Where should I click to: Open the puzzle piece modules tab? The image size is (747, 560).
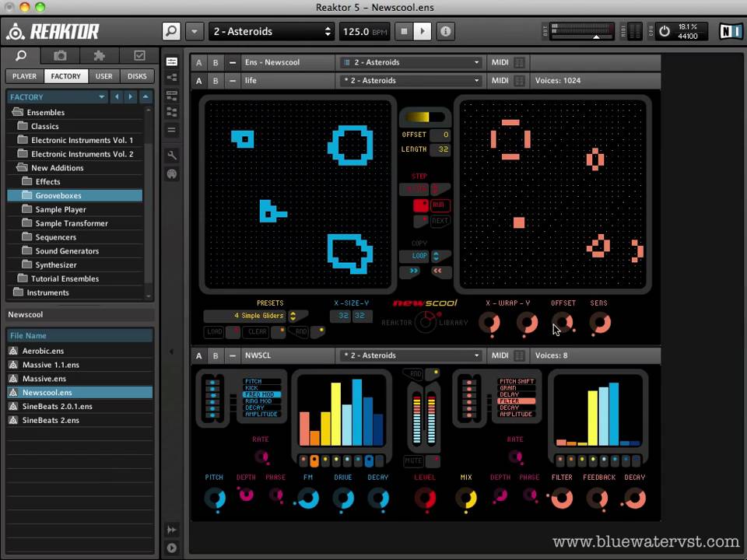[99, 56]
